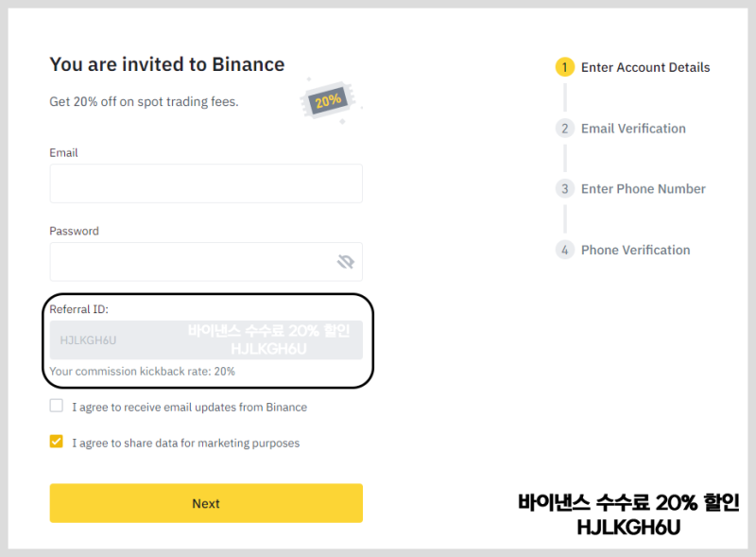Click the commission kickback rate 20% text
756x557 pixels.
click(x=143, y=371)
